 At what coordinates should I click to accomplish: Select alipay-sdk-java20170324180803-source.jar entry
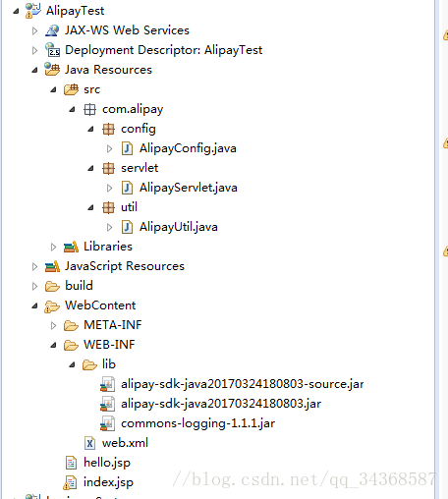[x=243, y=384]
